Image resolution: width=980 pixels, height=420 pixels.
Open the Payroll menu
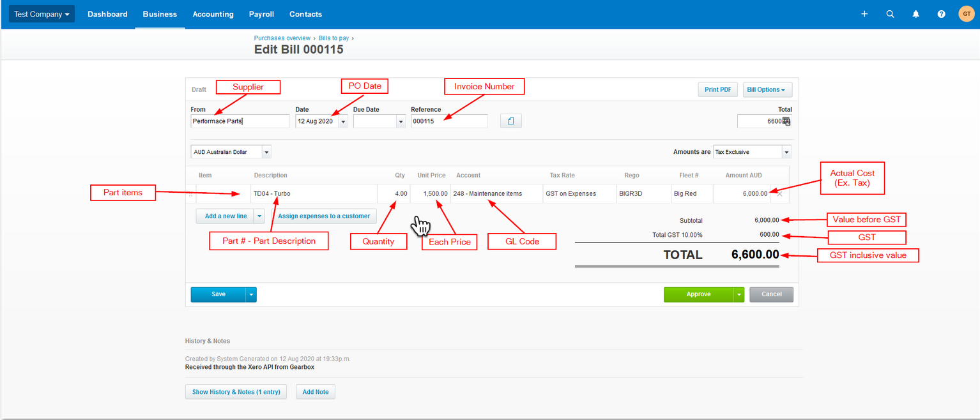pyautogui.click(x=261, y=14)
